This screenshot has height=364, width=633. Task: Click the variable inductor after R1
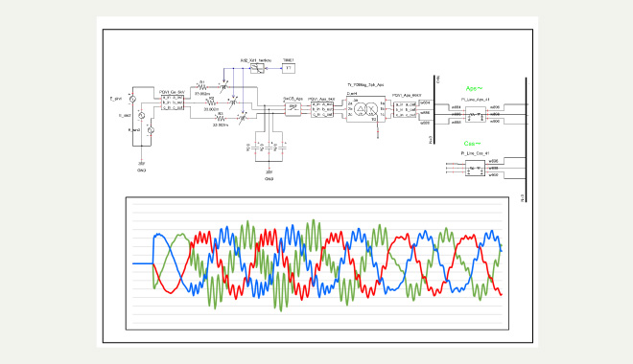tap(223, 85)
